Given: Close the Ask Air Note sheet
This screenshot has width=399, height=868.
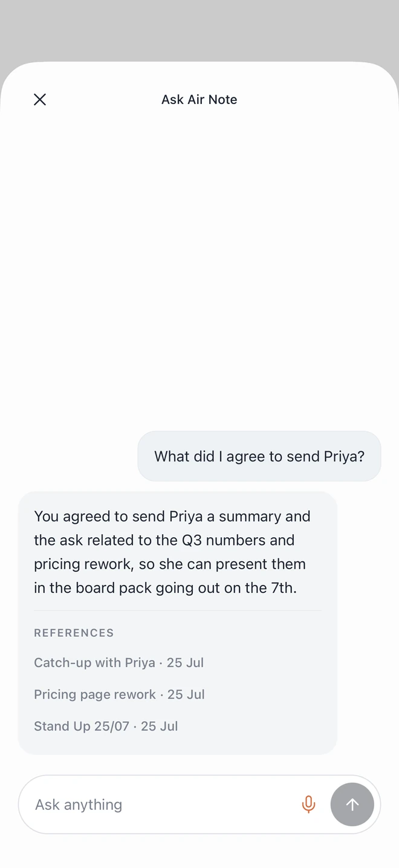Looking at the screenshot, I should 40,99.
